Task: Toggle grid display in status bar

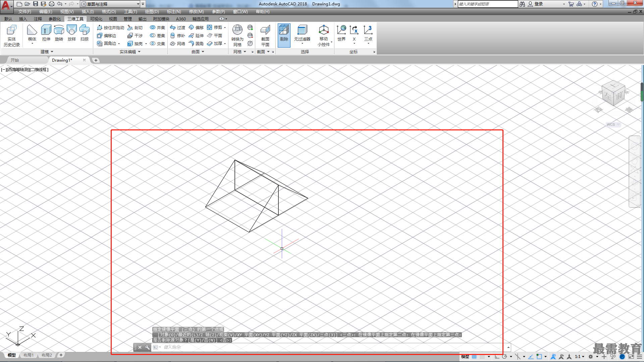Action: [x=474, y=357]
